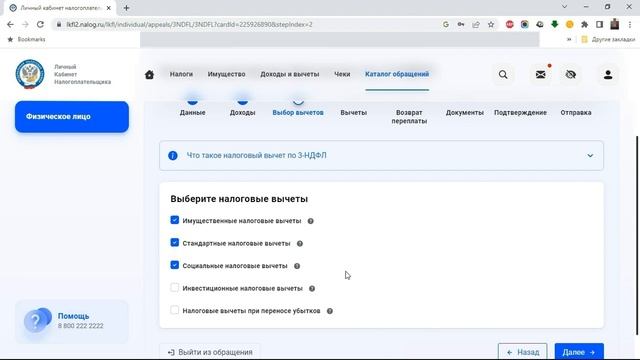Click help icon next to вычеты при переносе убытков

(330, 311)
